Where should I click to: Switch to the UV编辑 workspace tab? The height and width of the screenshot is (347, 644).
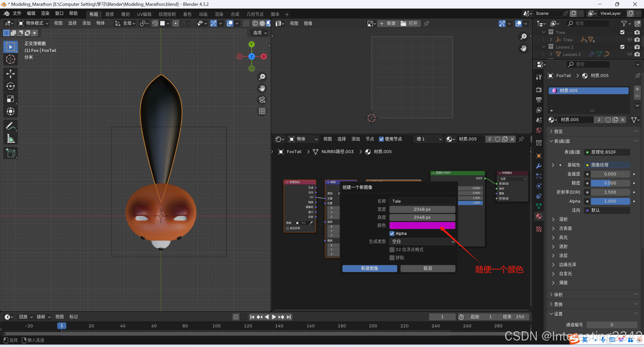pos(144,14)
